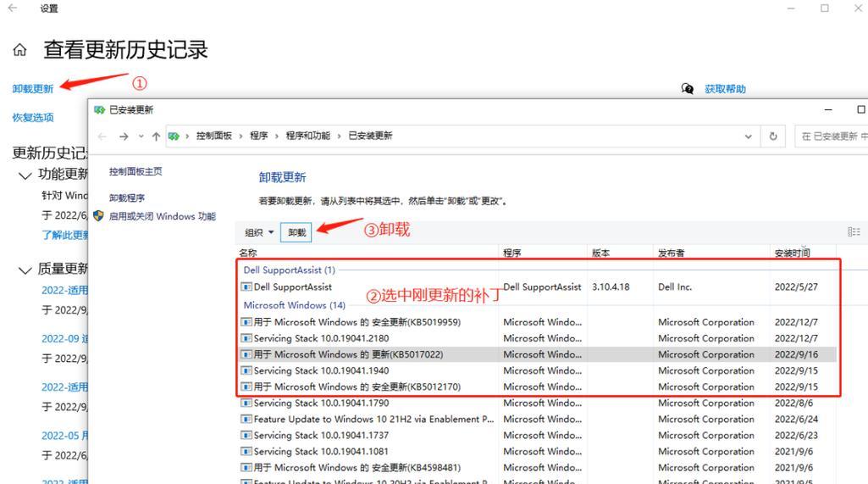The height and width of the screenshot is (484, 868).
Task: Click the KB5019959 row icon
Action: [x=246, y=322]
